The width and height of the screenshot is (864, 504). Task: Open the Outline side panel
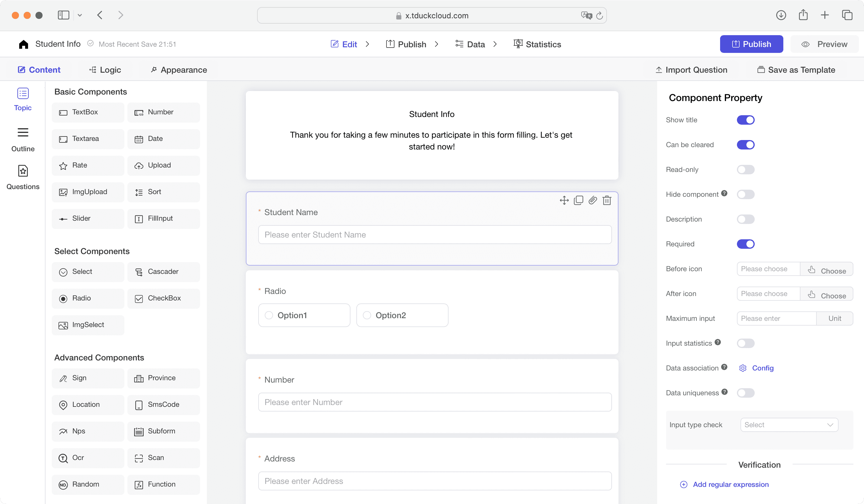(x=23, y=139)
